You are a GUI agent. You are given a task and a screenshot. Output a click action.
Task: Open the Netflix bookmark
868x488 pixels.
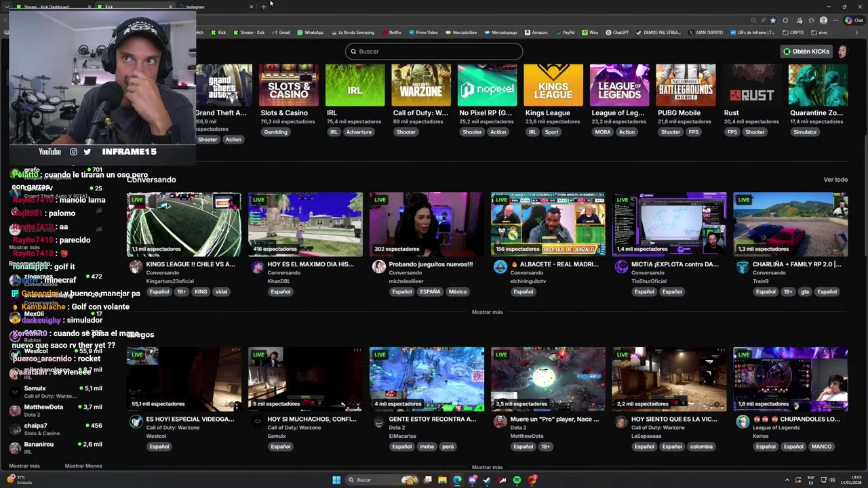pos(392,33)
